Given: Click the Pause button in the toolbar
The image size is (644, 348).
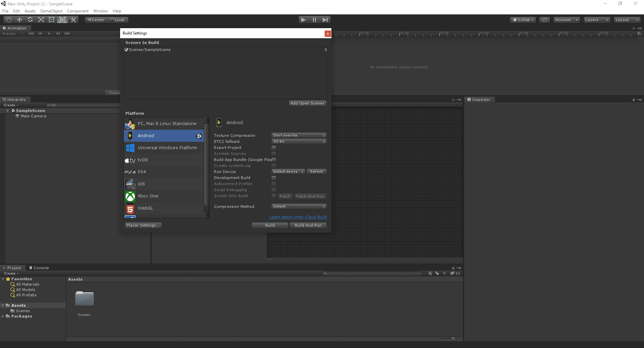Looking at the screenshot, I should point(314,20).
